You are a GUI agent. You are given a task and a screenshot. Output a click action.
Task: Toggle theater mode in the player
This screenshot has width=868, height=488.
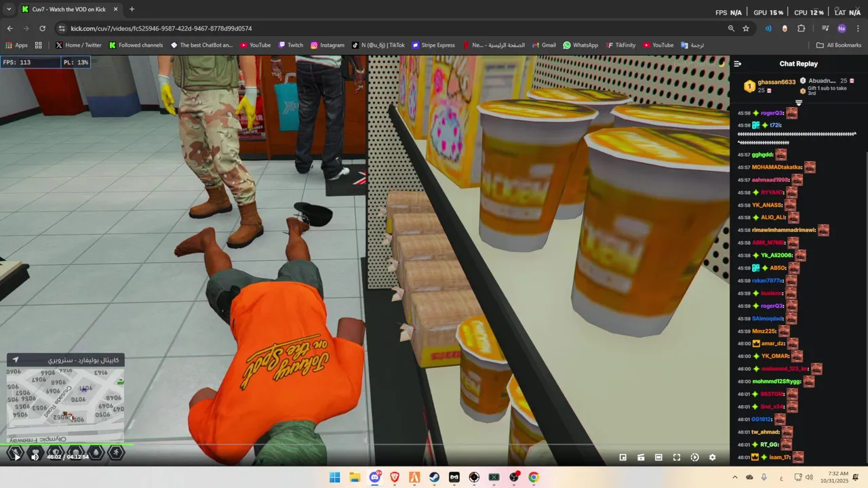[658, 457]
